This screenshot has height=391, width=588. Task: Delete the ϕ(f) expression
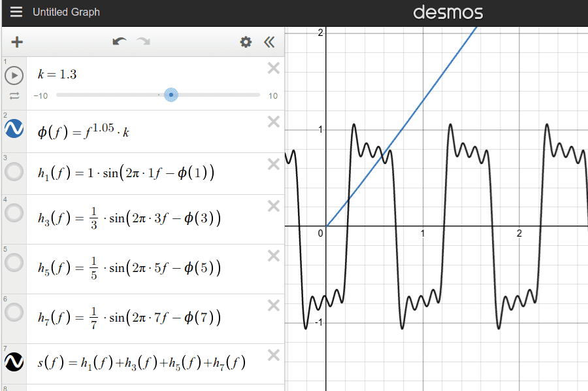coord(274,122)
